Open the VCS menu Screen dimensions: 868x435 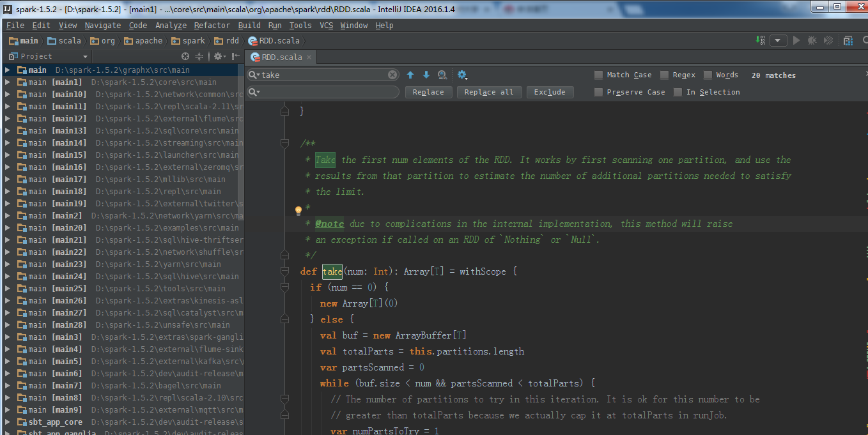[327, 26]
